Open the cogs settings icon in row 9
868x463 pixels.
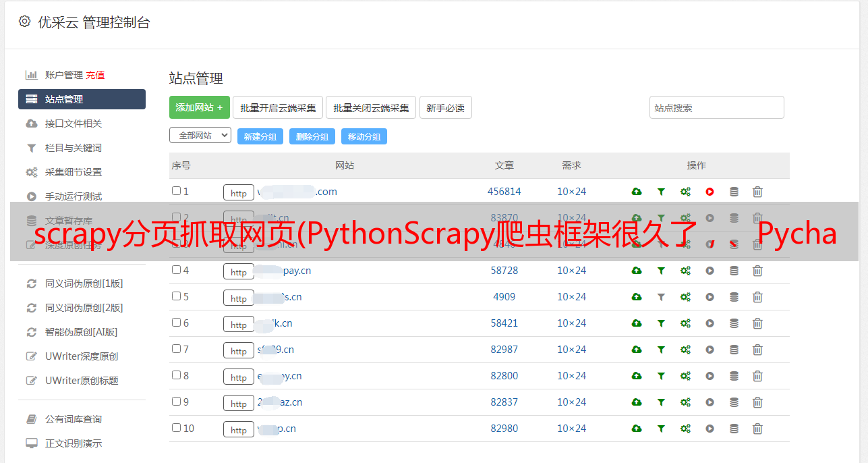(x=685, y=402)
